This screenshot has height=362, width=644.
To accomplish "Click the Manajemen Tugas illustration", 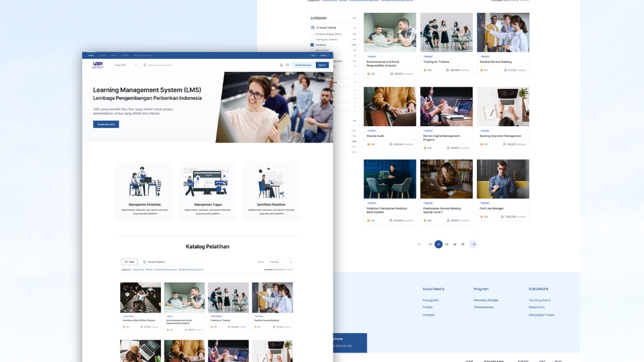I will 208,182.
